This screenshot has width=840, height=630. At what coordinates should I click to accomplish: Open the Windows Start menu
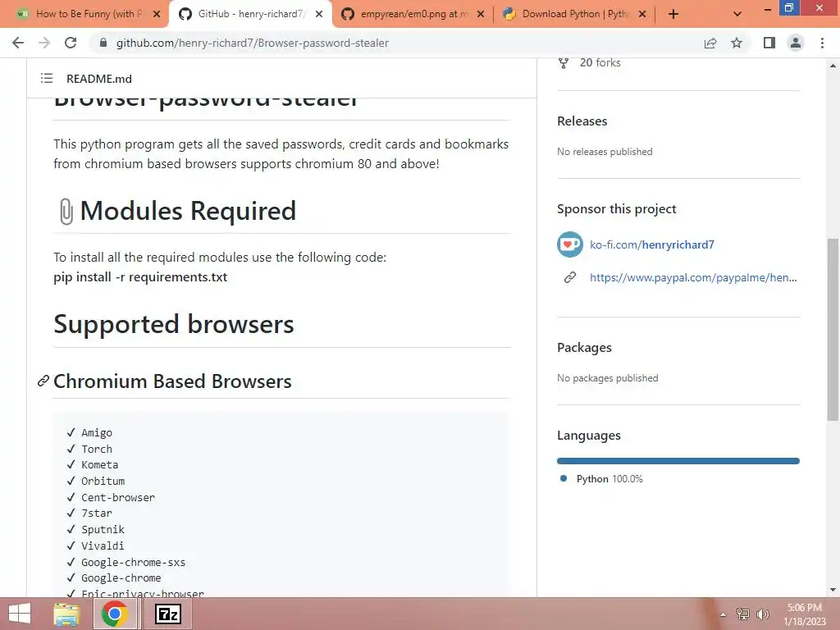[20, 614]
